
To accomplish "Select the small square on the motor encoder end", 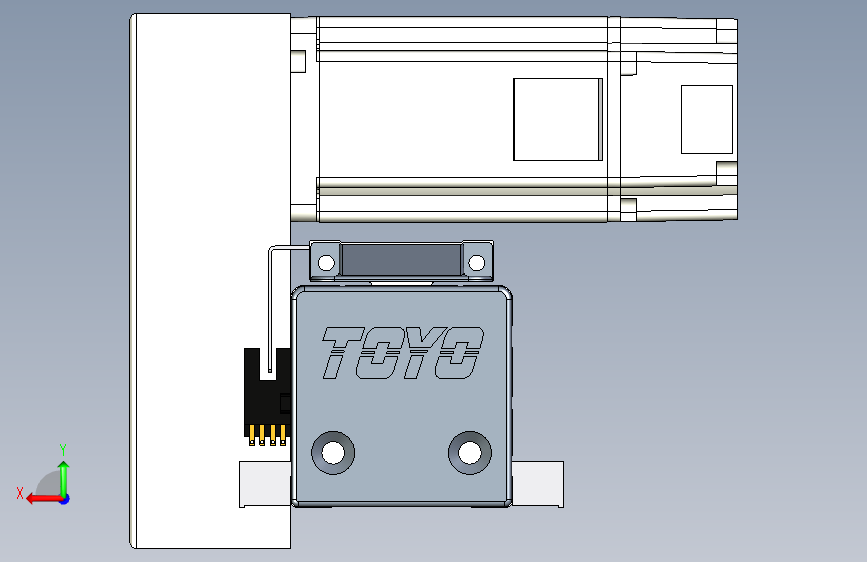I will 707,119.
